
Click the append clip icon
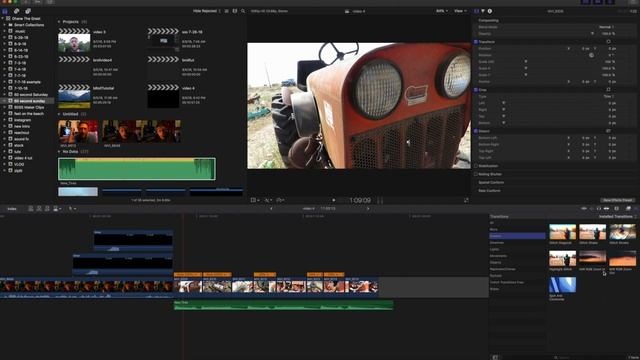[x=47, y=209]
